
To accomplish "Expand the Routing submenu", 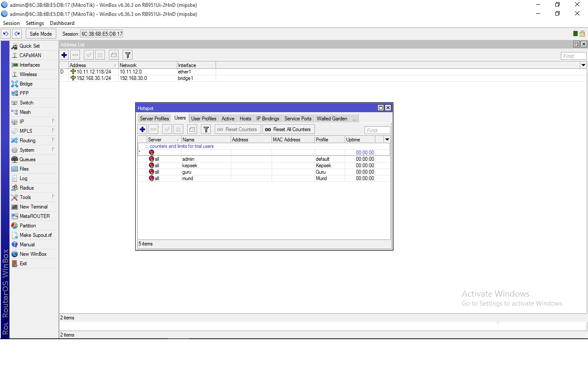I will tap(34, 141).
